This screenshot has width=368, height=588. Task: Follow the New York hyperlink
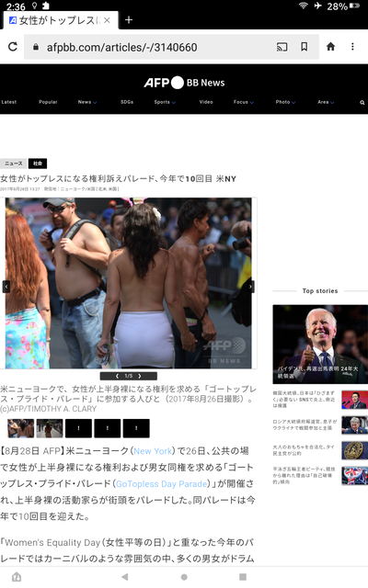[x=153, y=451]
